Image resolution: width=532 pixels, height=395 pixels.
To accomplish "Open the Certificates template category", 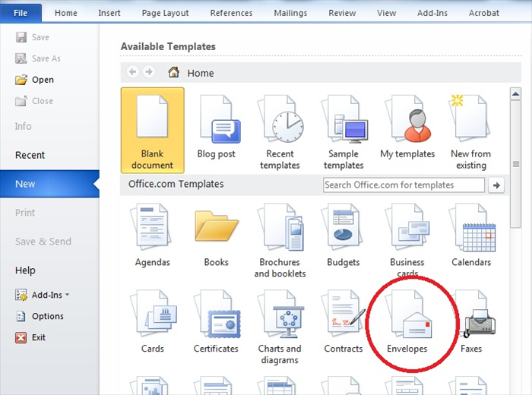I will pyautogui.click(x=216, y=321).
